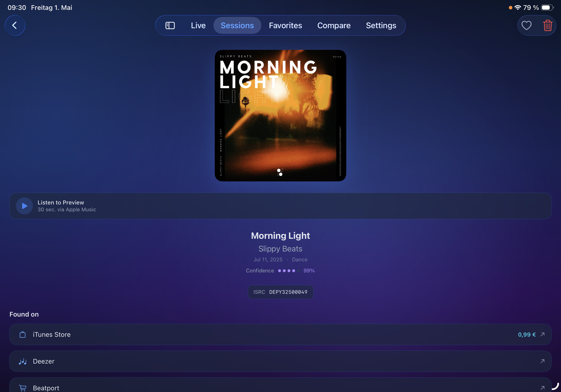Screen dimensions: 561x392
Task: Open the Settings tab
Action: pyautogui.click(x=381, y=25)
